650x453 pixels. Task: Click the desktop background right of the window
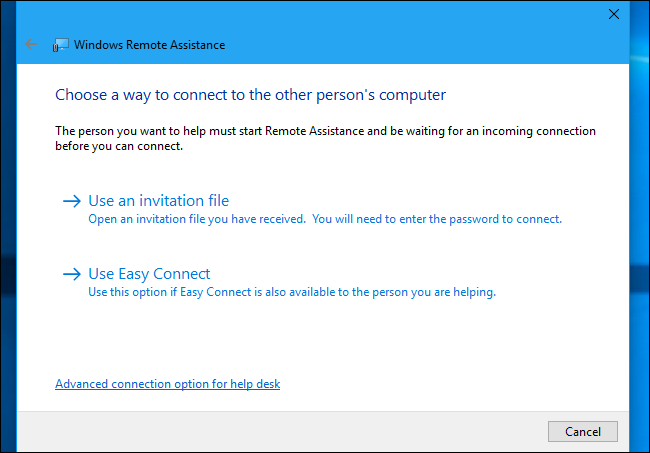(640, 250)
